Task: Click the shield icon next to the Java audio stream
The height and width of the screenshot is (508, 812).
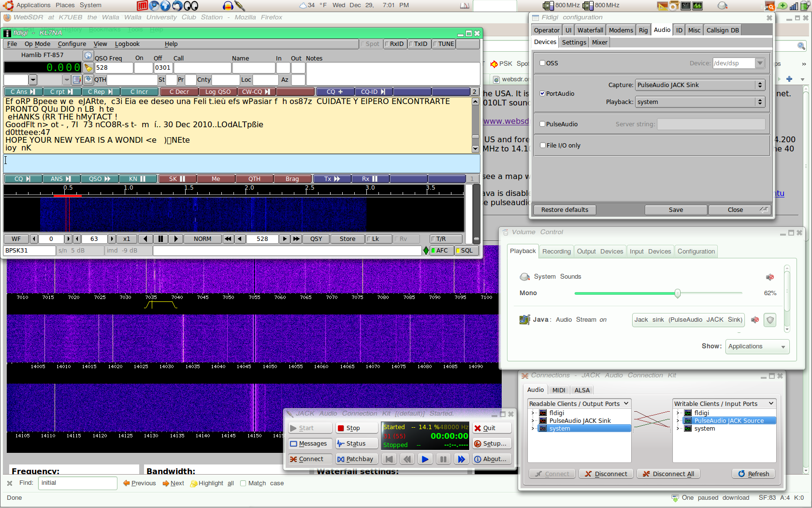Action: click(x=770, y=320)
